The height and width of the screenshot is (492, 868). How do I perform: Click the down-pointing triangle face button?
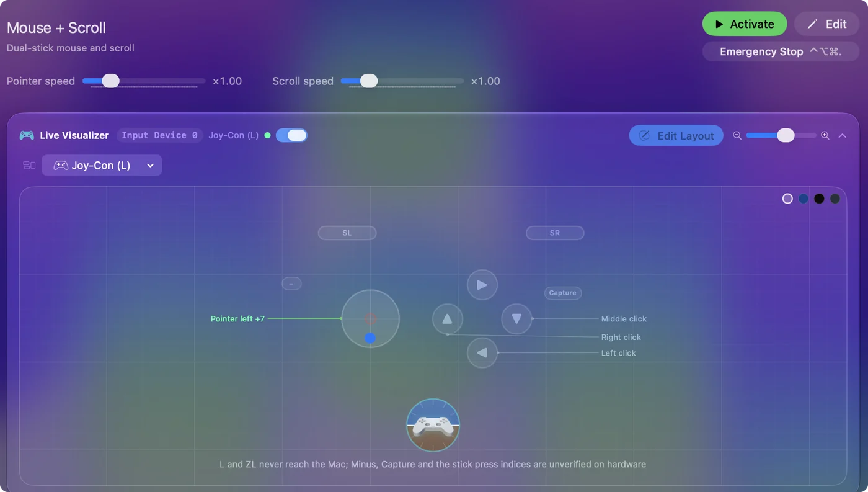516,319
